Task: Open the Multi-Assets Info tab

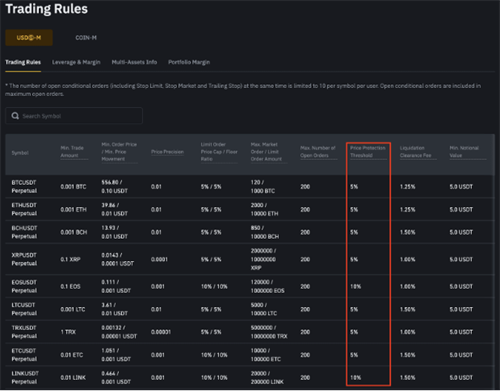Action: [x=134, y=62]
